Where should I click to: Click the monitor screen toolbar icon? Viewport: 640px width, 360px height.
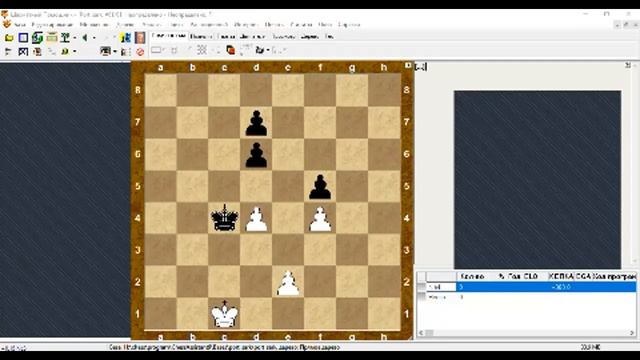[x=106, y=51]
